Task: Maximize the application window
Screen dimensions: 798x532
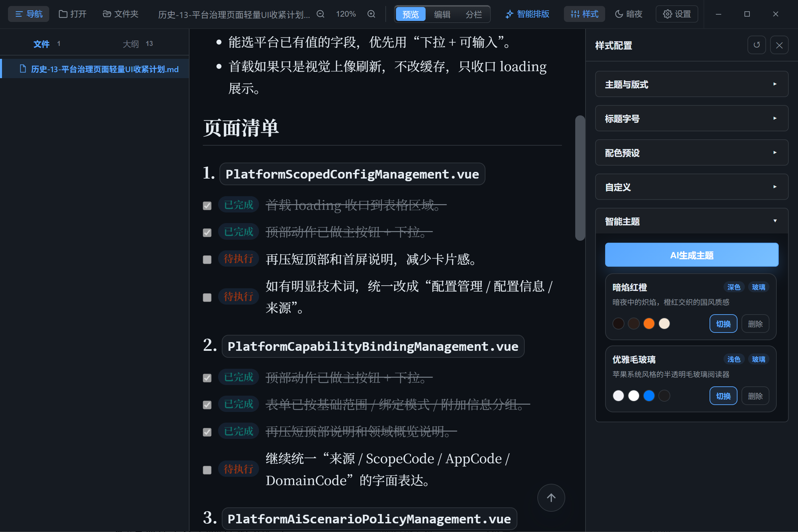Action: click(x=747, y=14)
